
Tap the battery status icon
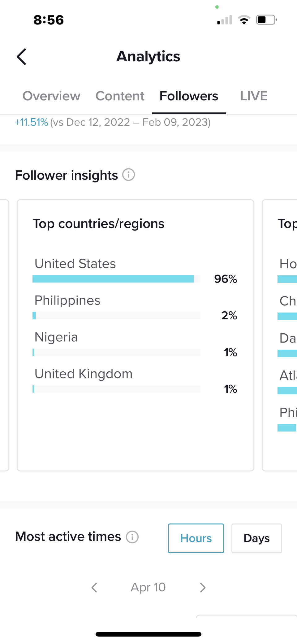(266, 20)
